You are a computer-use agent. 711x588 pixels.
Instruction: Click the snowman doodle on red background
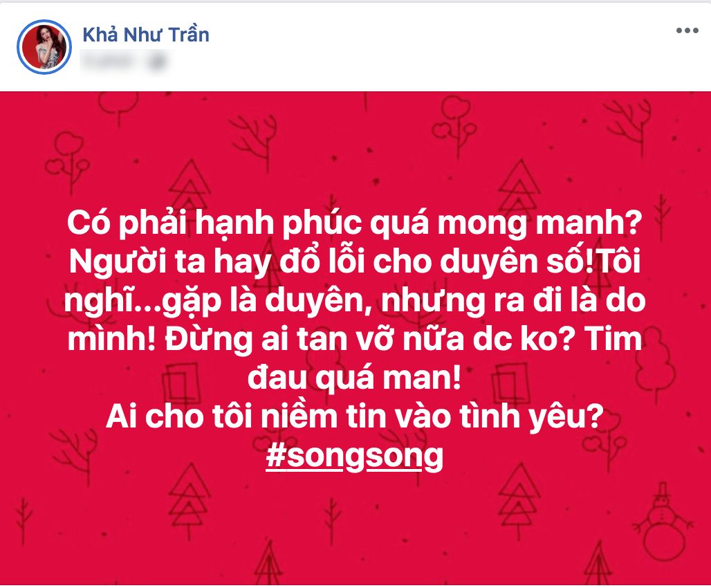click(663, 522)
